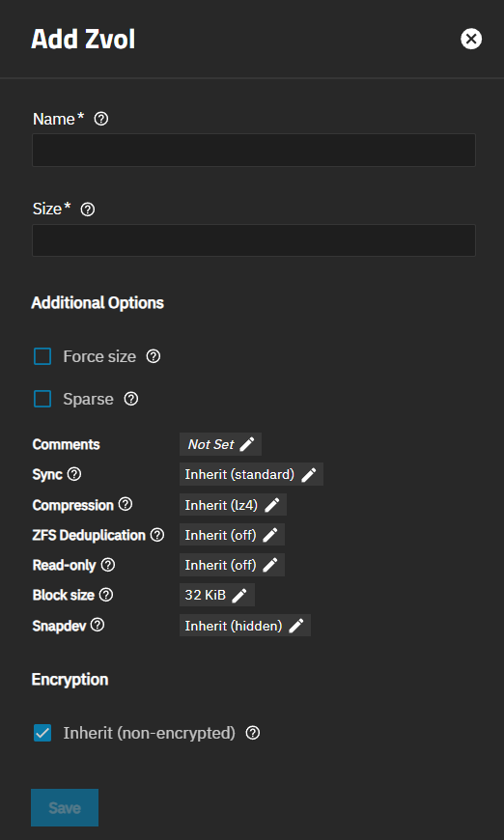Click the Sync row label

point(47,475)
